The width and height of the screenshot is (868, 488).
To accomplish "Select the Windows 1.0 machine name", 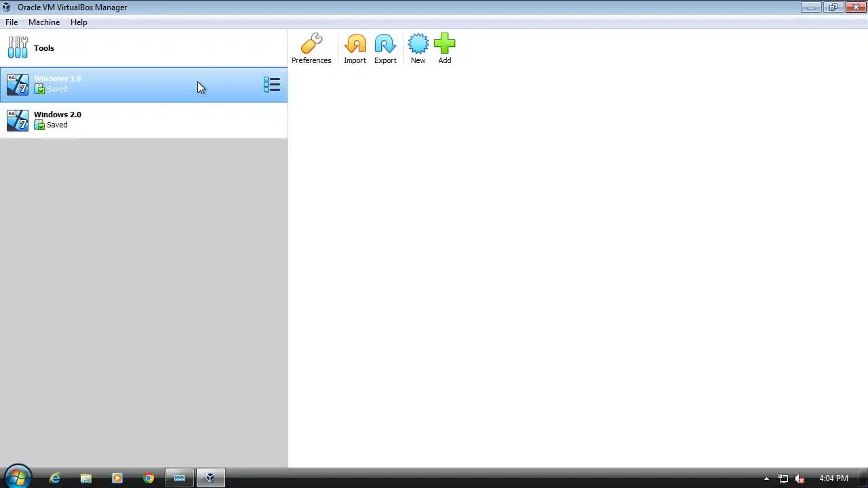I will [x=58, y=79].
